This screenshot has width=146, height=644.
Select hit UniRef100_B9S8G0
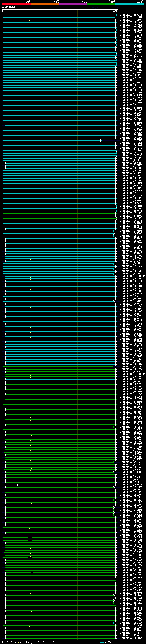point(131,382)
